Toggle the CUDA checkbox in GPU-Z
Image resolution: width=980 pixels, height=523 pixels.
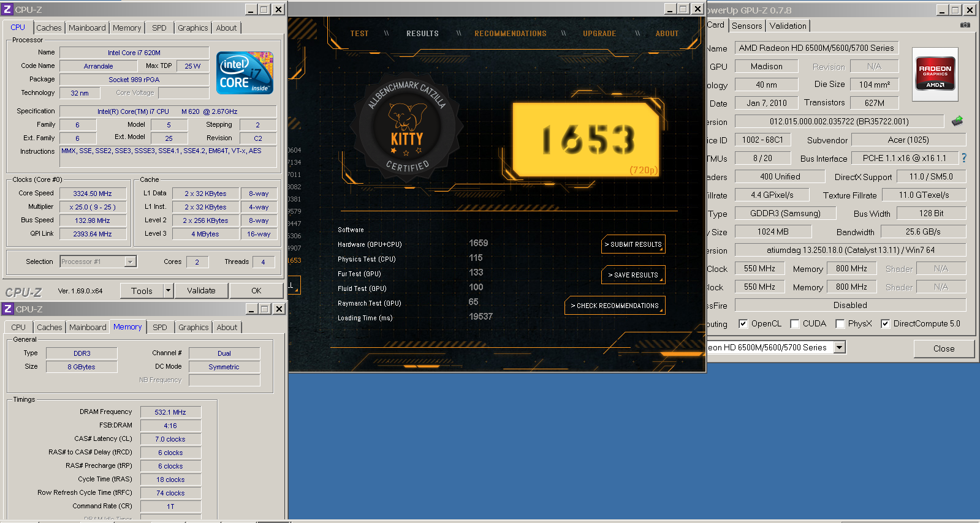(794, 323)
